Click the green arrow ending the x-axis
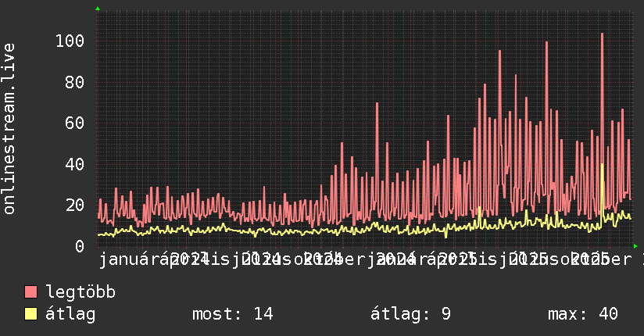This screenshot has height=336, width=644. (x=635, y=246)
